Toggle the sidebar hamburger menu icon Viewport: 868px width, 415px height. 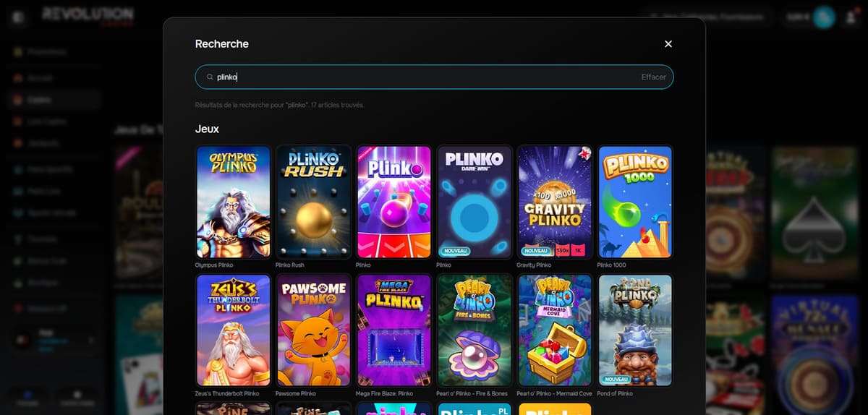[x=17, y=17]
